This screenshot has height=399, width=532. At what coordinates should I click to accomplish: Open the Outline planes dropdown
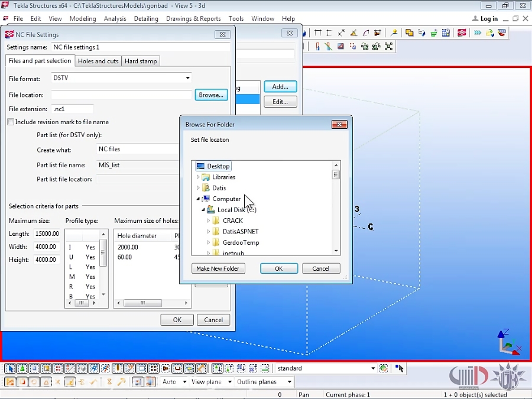290,382
